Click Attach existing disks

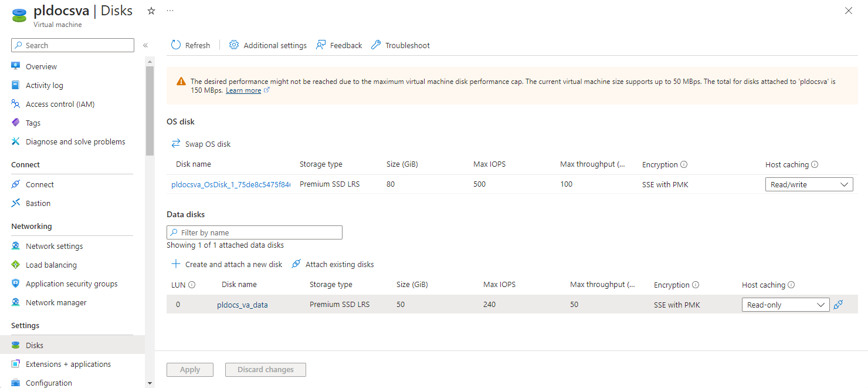point(333,264)
